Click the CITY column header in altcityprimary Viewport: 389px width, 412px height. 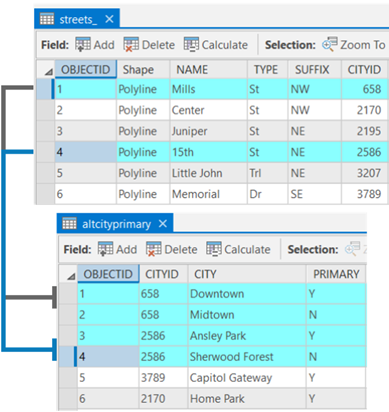click(247, 274)
